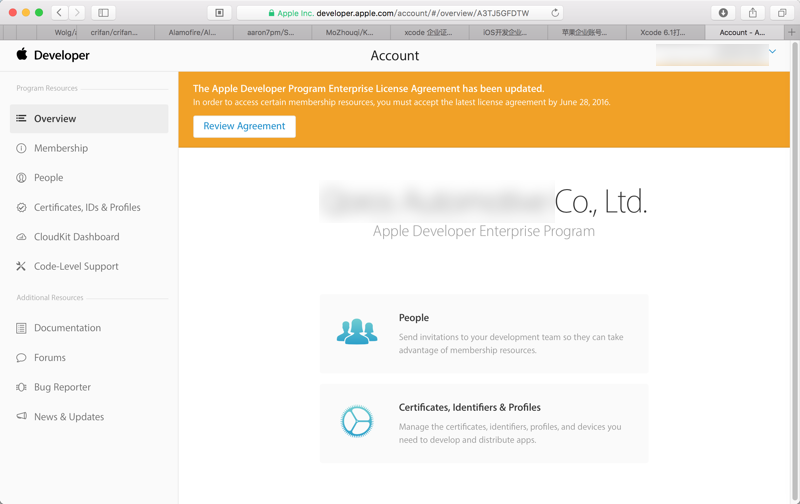Click the page vertical scrollbar
Screen dimensions: 800x504
(x=795, y=272)
